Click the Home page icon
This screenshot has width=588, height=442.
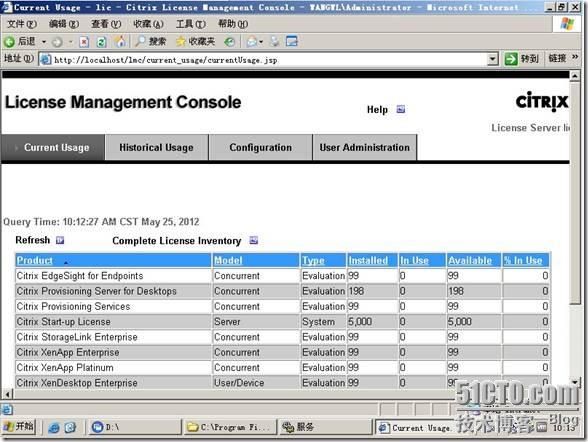point(120,42)
